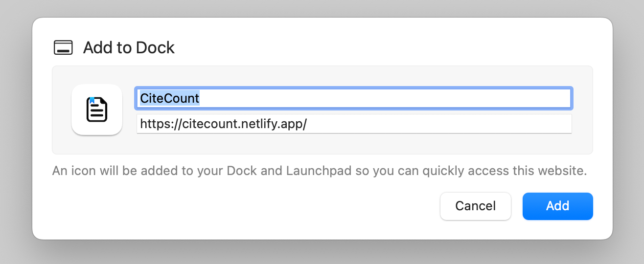This screenshot has height=264, width=644.
Task: Click empty space right of the URL text
Action: 440,124
